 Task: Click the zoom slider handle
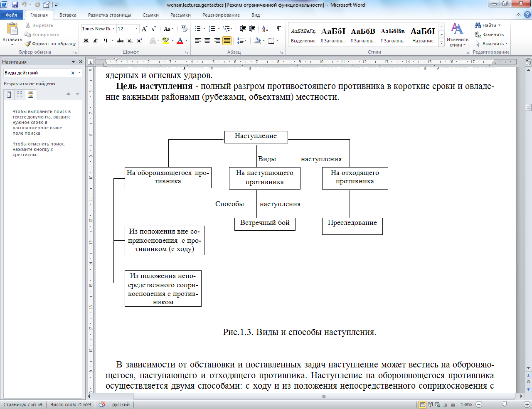coord(505,404)
